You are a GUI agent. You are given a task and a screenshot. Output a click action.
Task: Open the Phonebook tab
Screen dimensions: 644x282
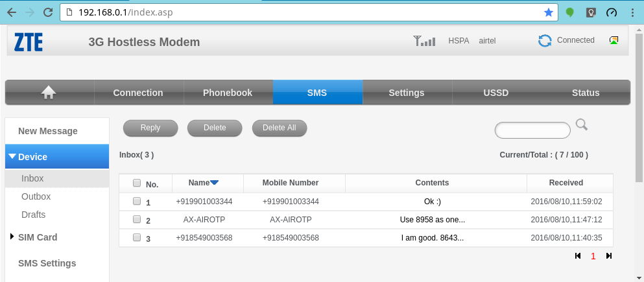228,93
